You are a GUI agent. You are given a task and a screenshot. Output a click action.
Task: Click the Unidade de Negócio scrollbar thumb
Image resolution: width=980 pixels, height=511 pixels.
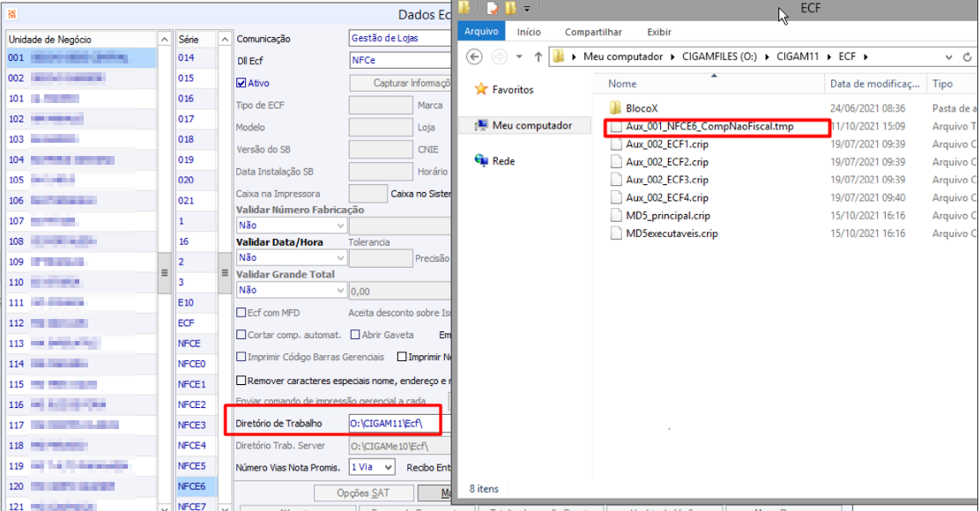[165, 273]
